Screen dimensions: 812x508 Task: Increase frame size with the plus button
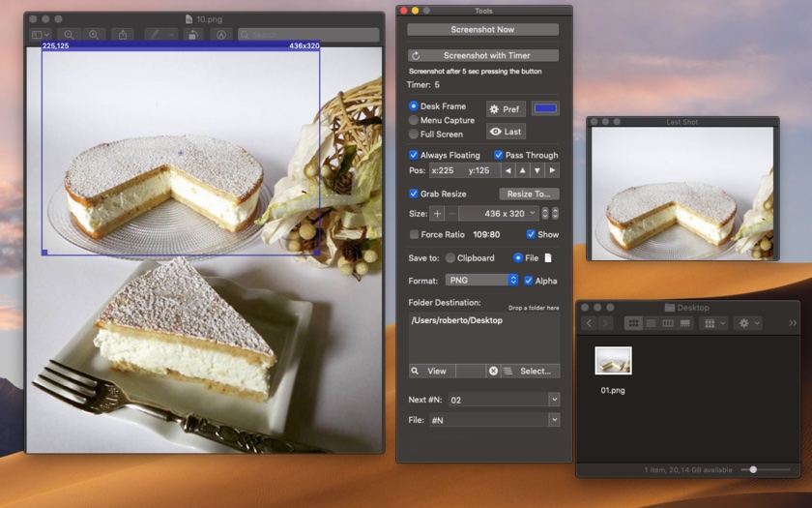click(x=438, y=213)
